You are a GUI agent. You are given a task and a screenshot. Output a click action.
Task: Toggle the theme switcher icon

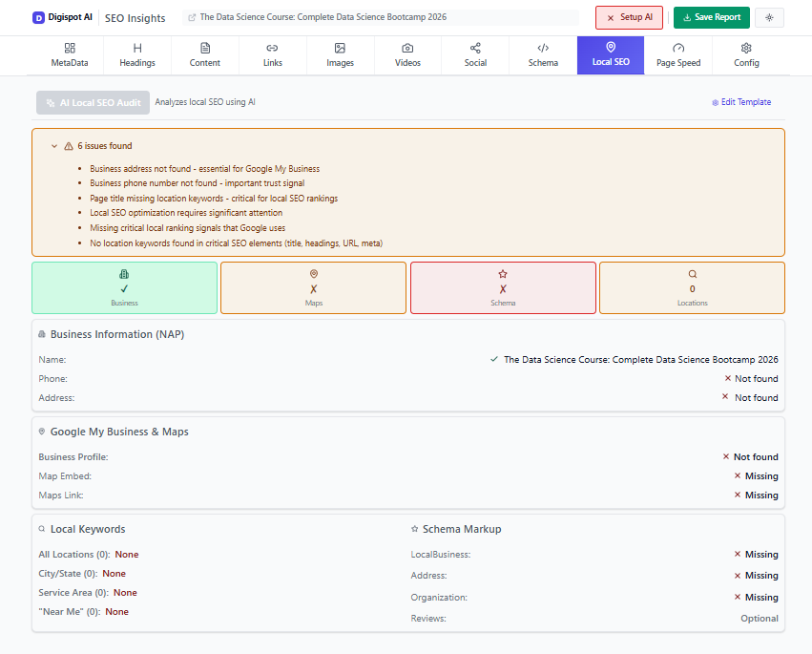tap(769, 17)
